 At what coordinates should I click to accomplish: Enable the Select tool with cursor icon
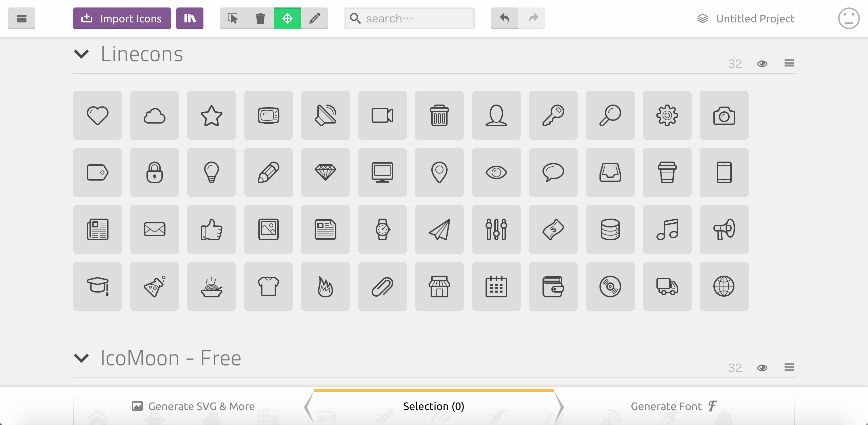click(x=233, y=18)
